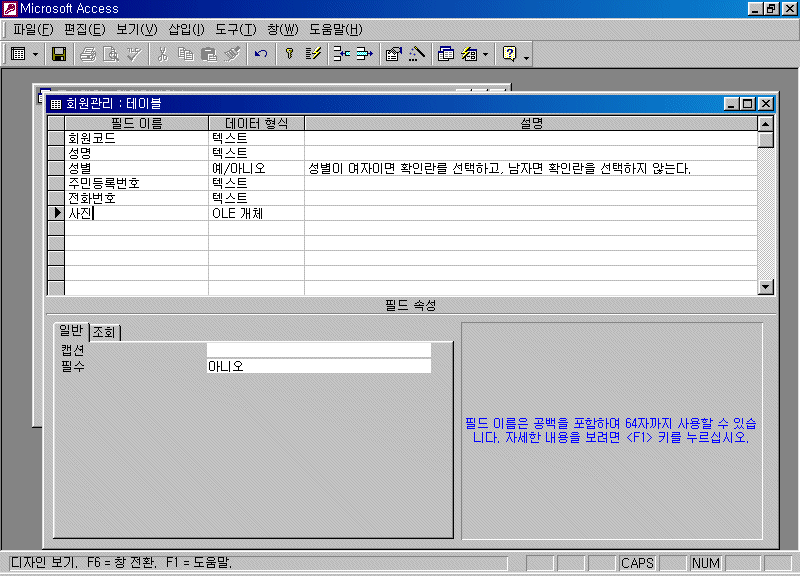Click the Copy toolbar icon
Screen dimensions: 800x576
[186, 54]
